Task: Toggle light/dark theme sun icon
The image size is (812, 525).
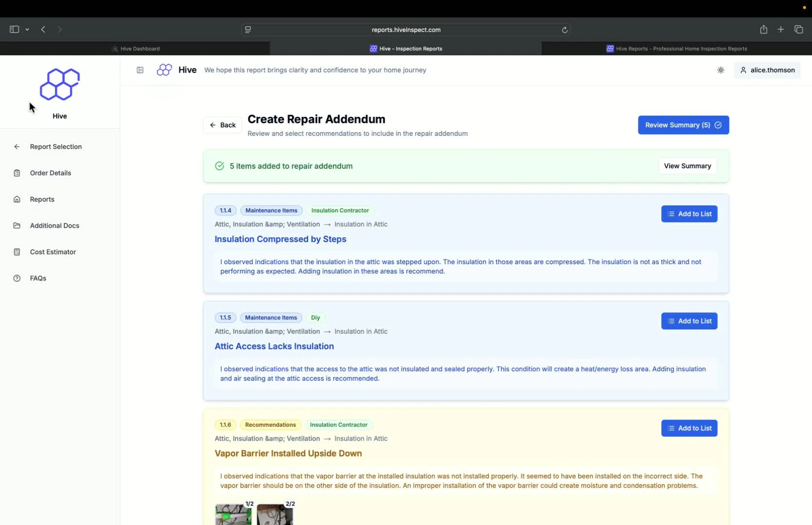Action: tap(721, 70)
